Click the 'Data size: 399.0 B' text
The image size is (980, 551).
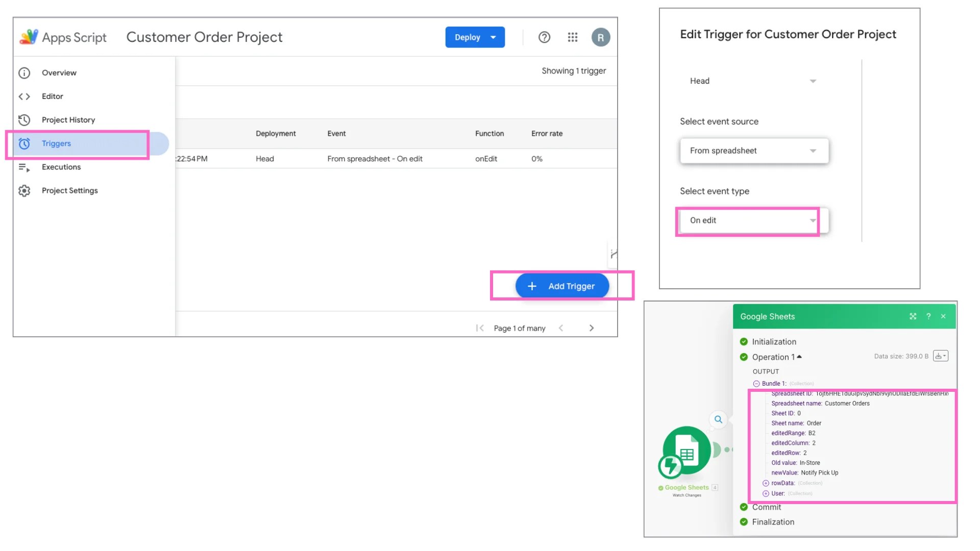901,356
